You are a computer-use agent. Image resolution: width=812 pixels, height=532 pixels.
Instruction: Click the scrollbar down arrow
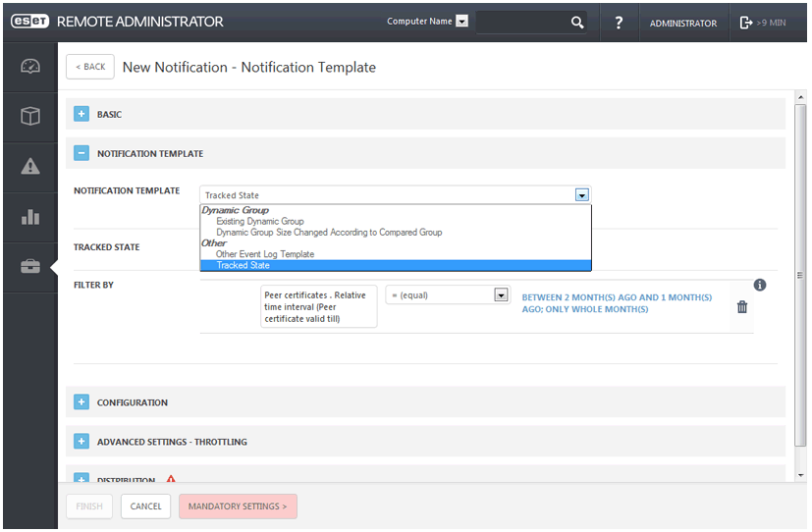tap(800, 475)
